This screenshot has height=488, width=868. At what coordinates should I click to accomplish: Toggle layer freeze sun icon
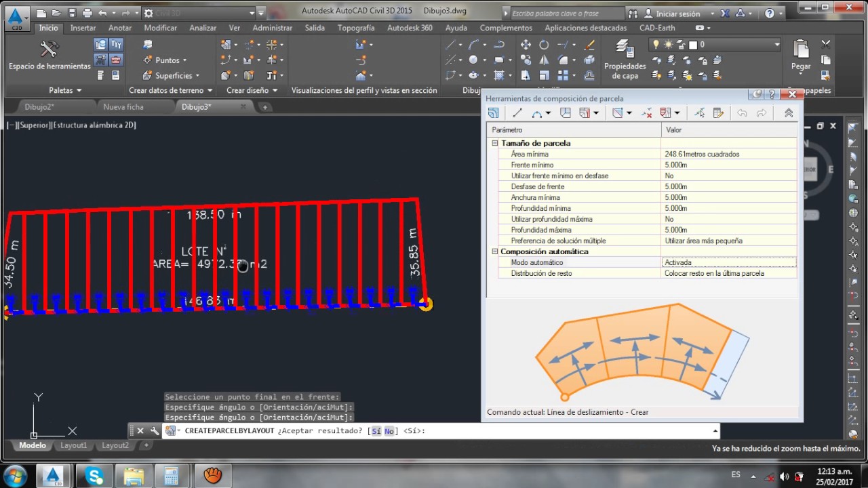click(669, 45)
